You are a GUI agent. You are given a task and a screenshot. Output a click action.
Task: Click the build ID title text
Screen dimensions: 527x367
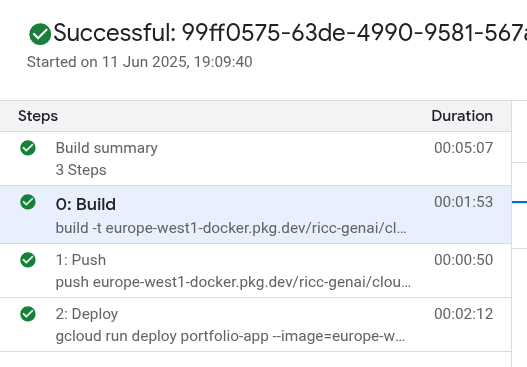[x=290, y=33]
